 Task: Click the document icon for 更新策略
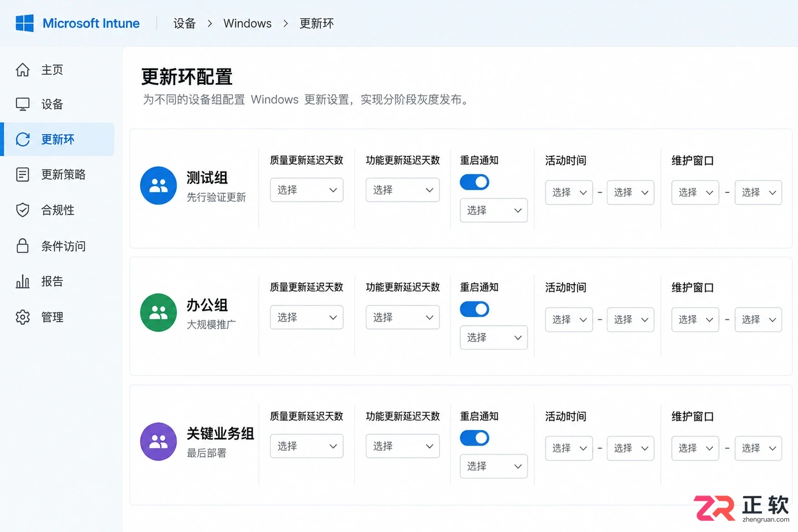(23, 175)
